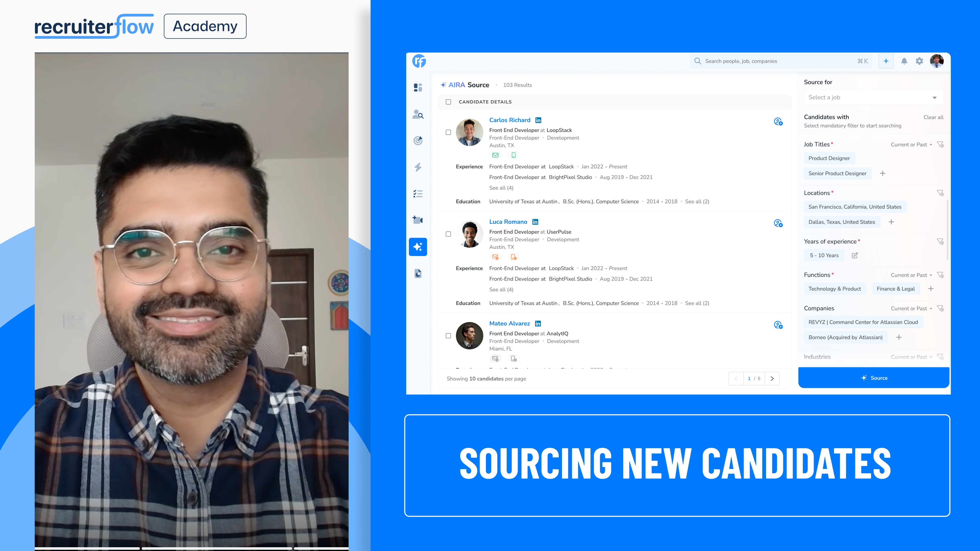The width and height of the screenshot is (980, 551).
Task: Check the Carlos Richard candidate checkbox
Action: click(x=448, y=132)
